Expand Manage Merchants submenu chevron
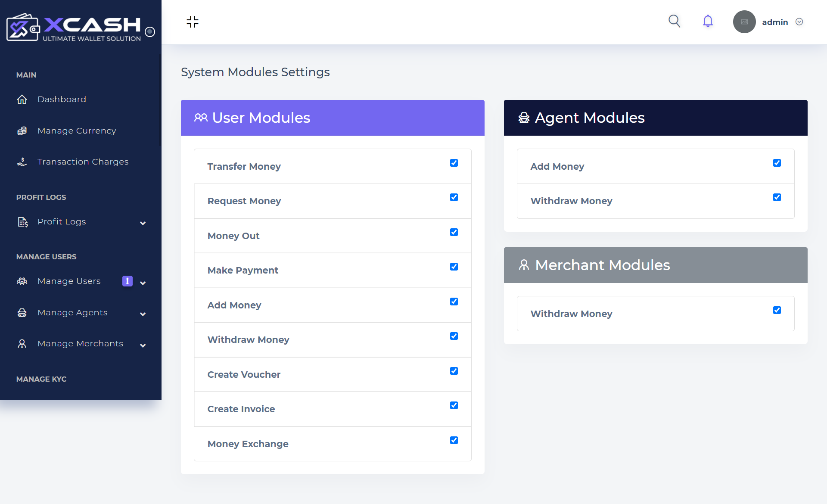Image resolution: width=827 pixels, height=504 pixels. coord(143,345)
